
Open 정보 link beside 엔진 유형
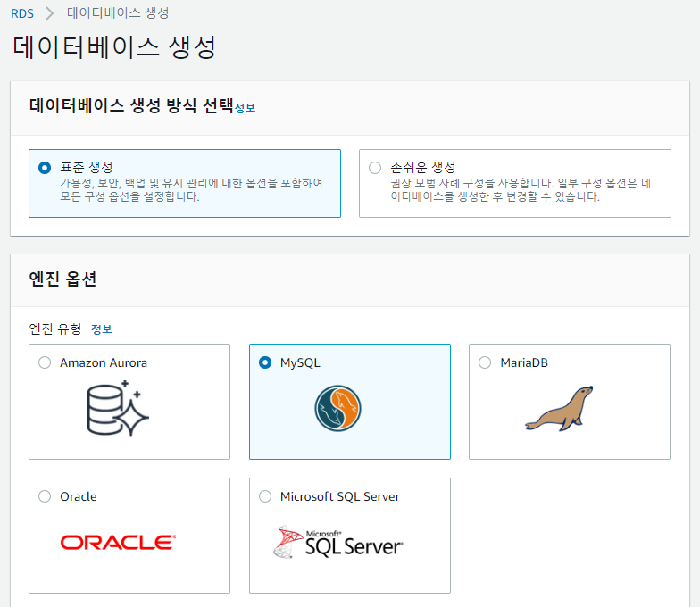102,328
